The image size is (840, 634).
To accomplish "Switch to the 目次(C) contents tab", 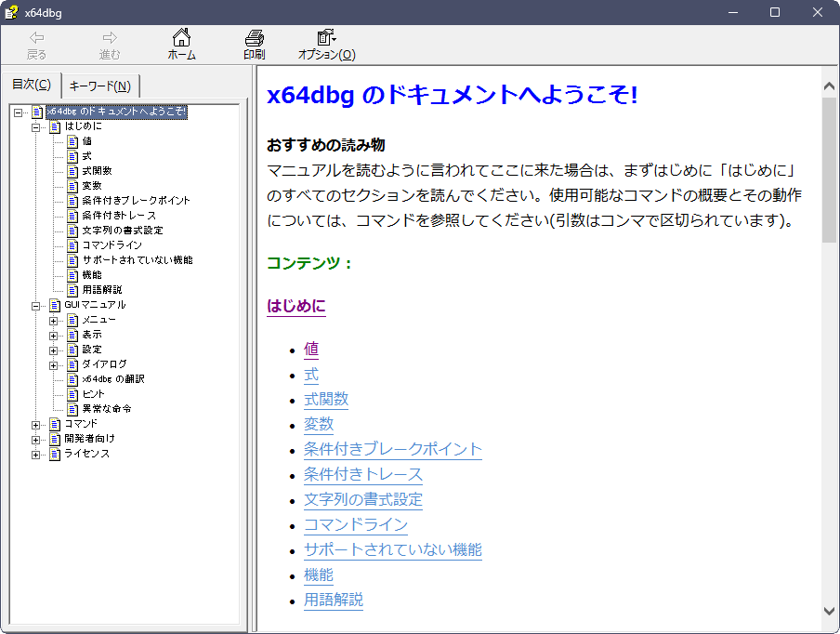I will pyautogui.click(x=32, y=85).
